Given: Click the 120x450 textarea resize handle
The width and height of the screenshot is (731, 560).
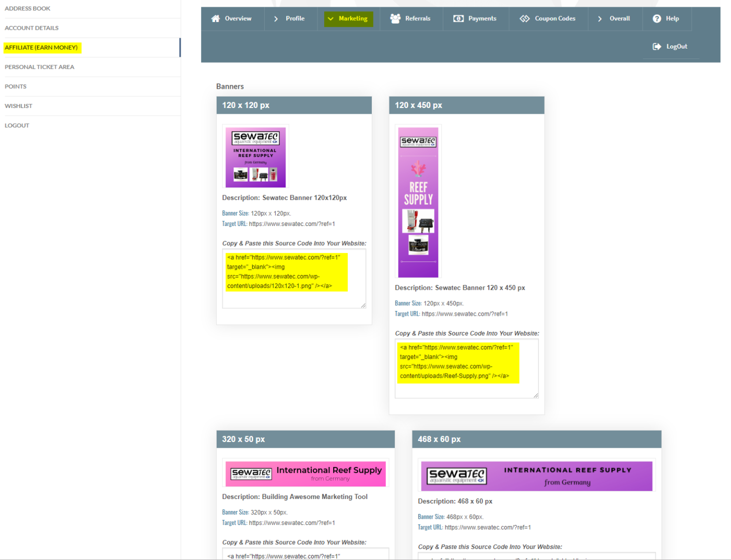Looking at the screenshot, I should (536, 395).
